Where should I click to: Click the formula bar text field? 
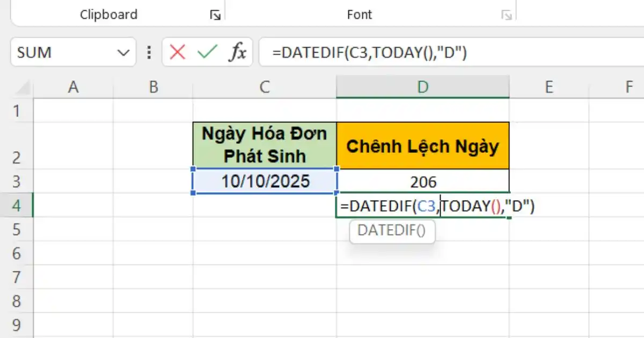coord(451,52)
